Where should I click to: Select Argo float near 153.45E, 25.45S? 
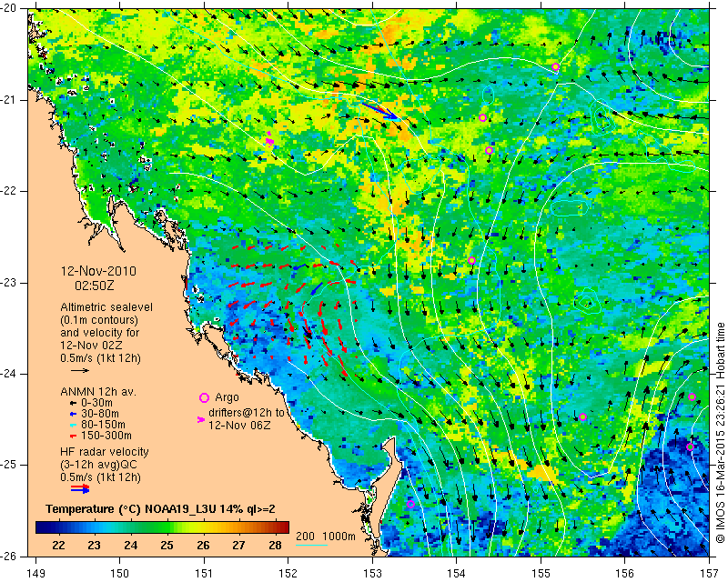[x=410, y=505]
